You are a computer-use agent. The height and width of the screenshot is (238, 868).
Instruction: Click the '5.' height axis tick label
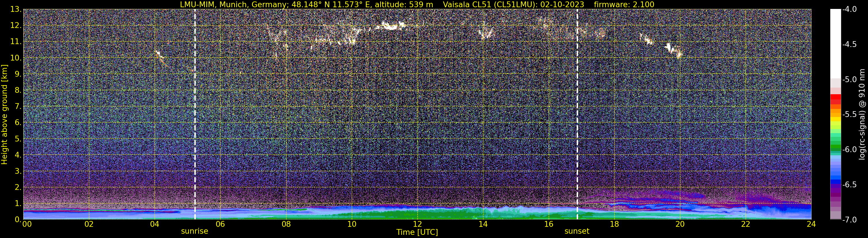(18, 139)
